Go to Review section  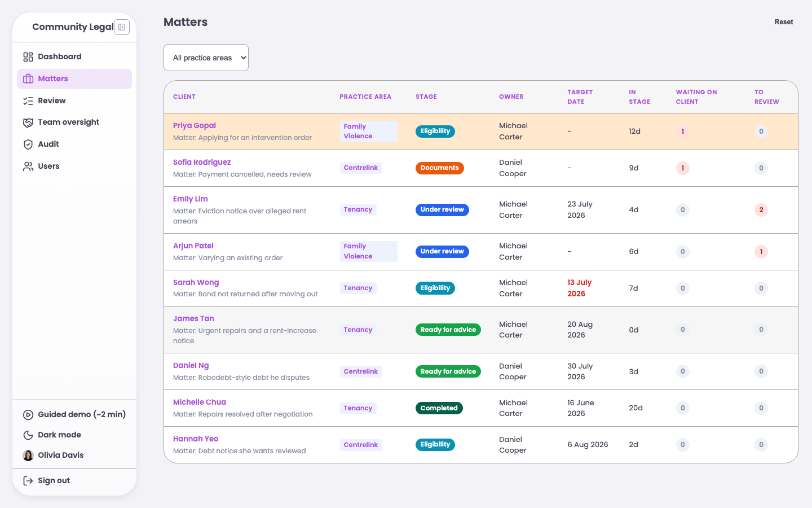pos(74,101)
